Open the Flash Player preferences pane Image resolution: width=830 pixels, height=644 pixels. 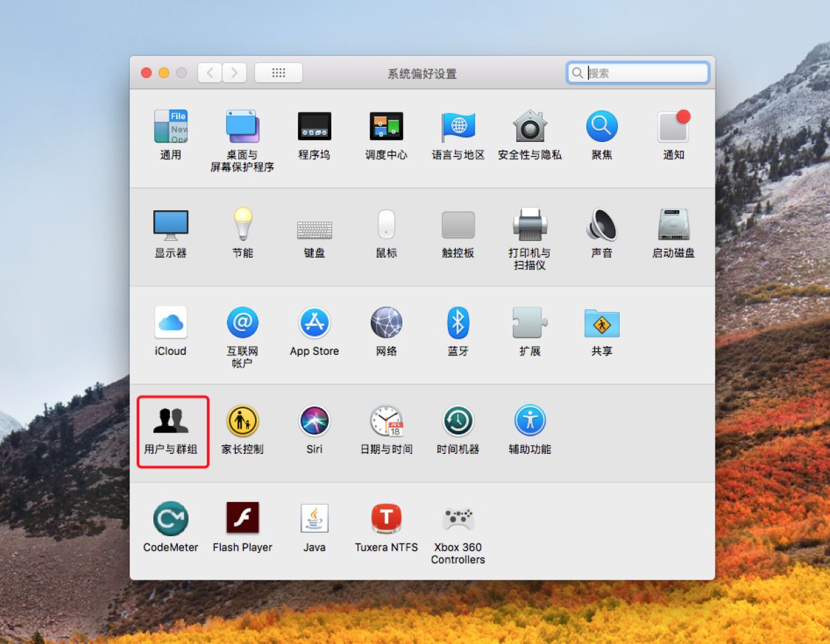(x=242, y=528)
